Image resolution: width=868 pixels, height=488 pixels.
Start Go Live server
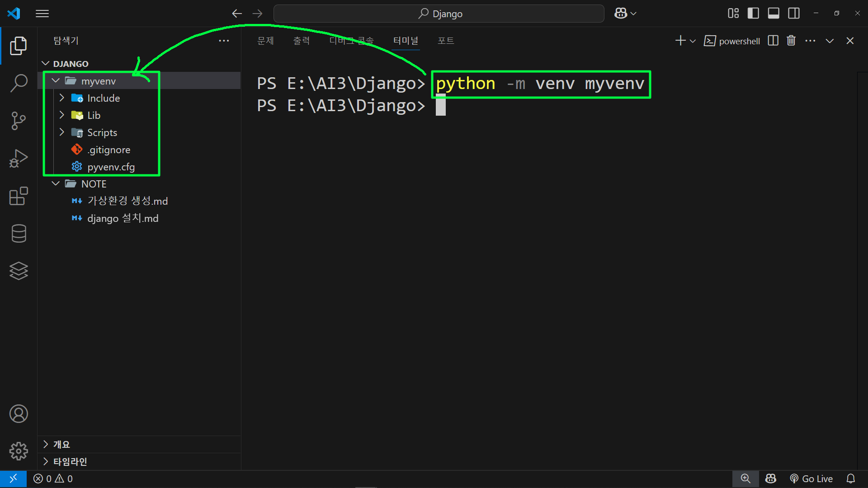[811, 479]
